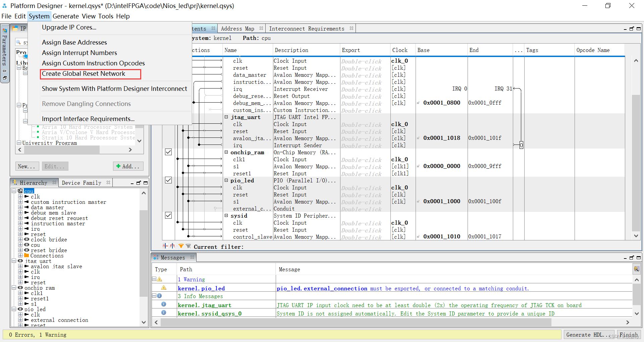
Task: Close the Interconnect Requirements tab
Action: coord(351,28)
